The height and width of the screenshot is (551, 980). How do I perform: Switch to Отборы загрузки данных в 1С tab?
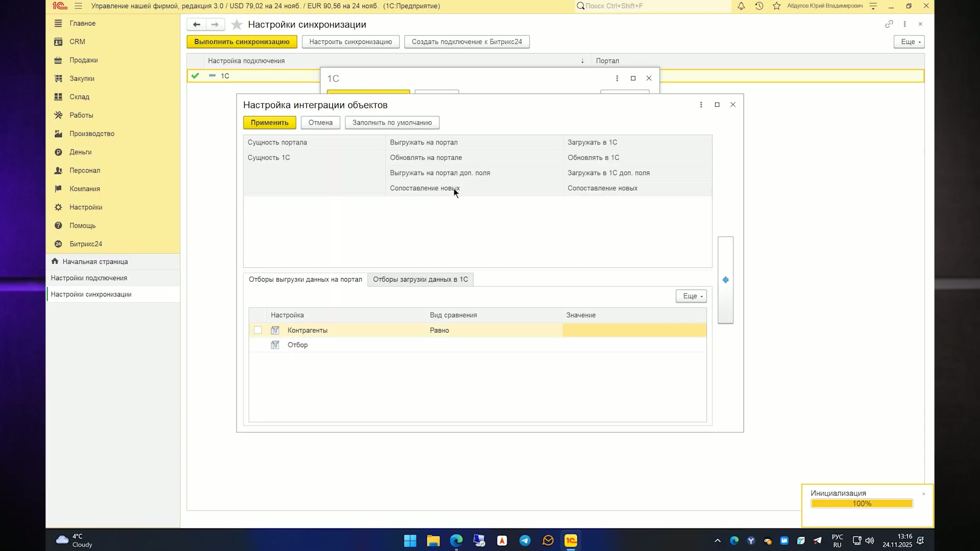[420, 280]
